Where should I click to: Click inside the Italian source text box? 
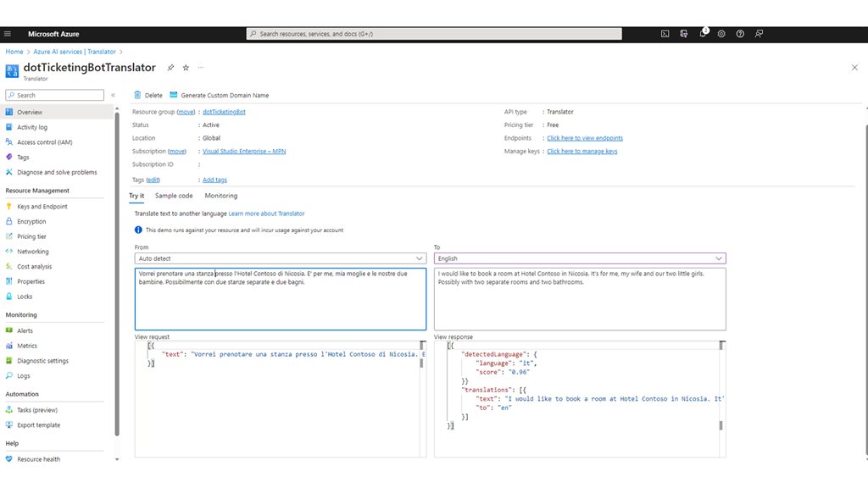point(281,299)
